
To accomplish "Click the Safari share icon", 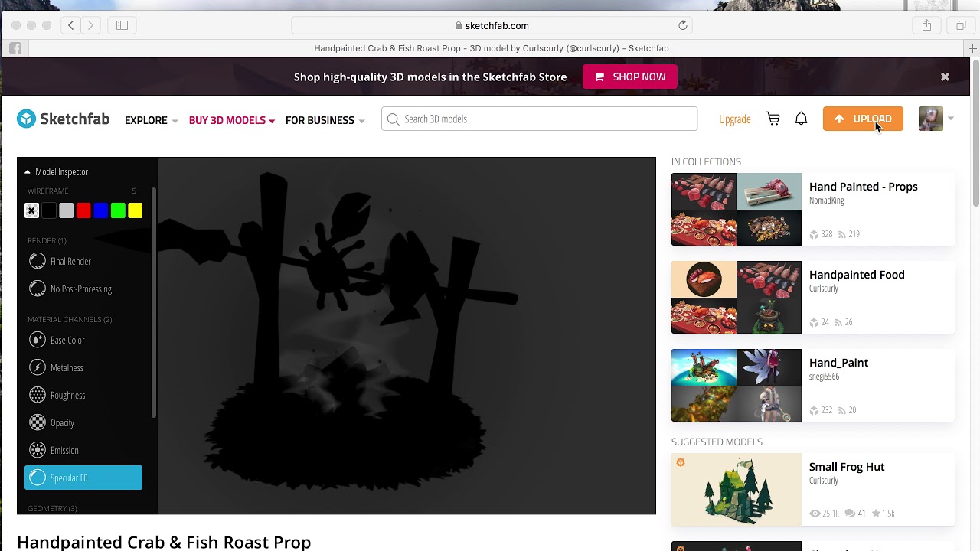I will pos(926,25).
